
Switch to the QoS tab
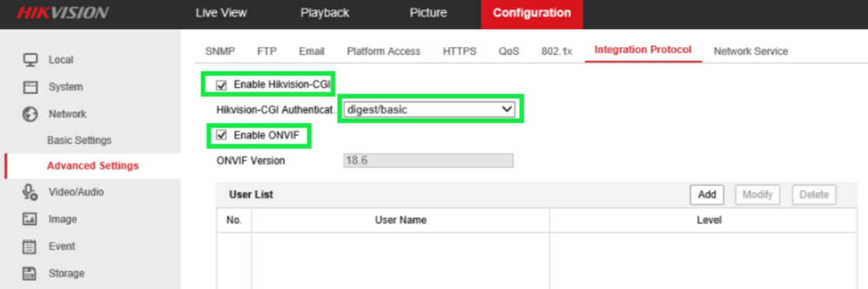point(509,51)
